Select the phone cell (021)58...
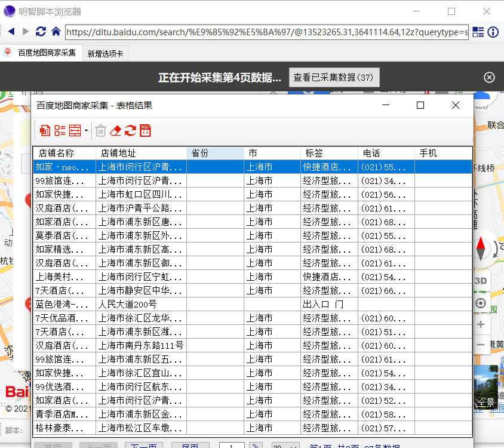Viewport: 504px width, 448px height. click(386, 414)
